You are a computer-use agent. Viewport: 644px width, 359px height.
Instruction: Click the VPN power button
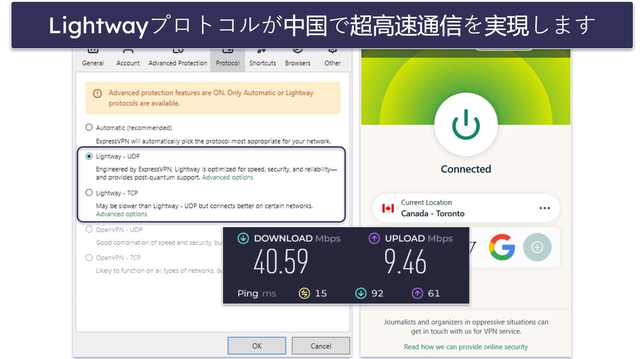tap(466, 124)
